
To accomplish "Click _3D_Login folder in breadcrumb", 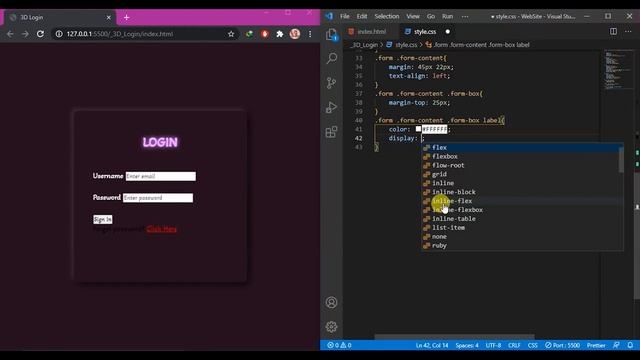I will (x=364, y=45).
